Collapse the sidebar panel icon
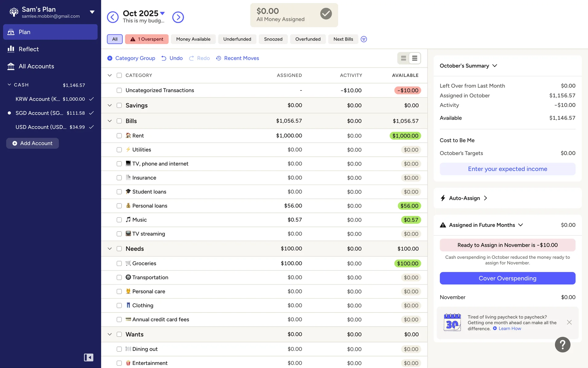This screenshot has height=368, width=588. pyautogui.click(x=89, y=357)
